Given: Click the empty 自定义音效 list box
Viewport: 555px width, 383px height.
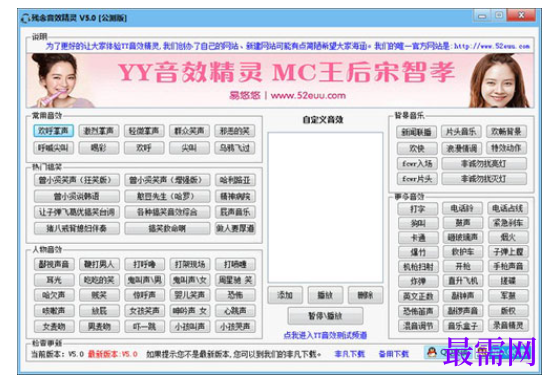Looking at the screenshot, I should tap(325, 207).
